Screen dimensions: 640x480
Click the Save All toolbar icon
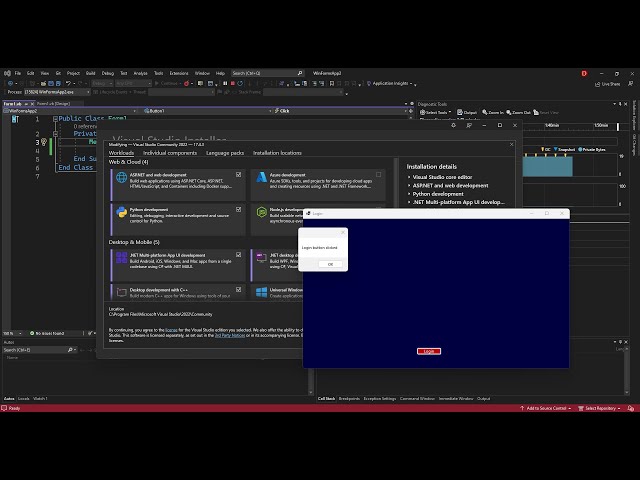(x=58, y=83)
